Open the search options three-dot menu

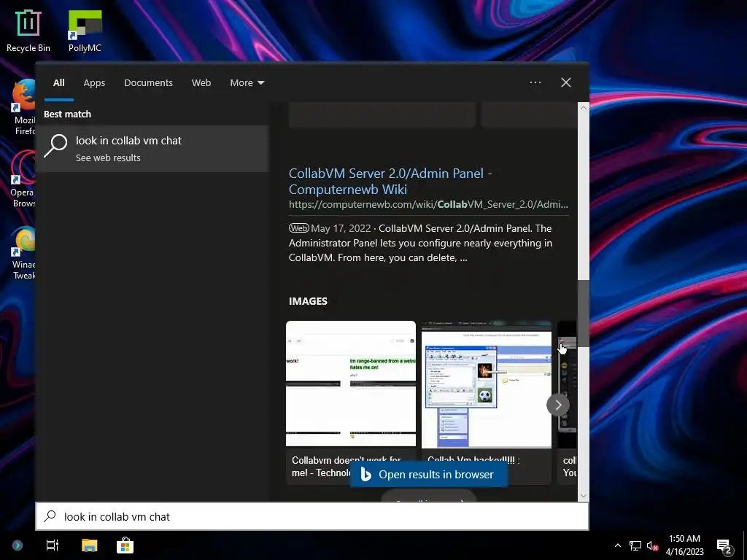[535, 82]
